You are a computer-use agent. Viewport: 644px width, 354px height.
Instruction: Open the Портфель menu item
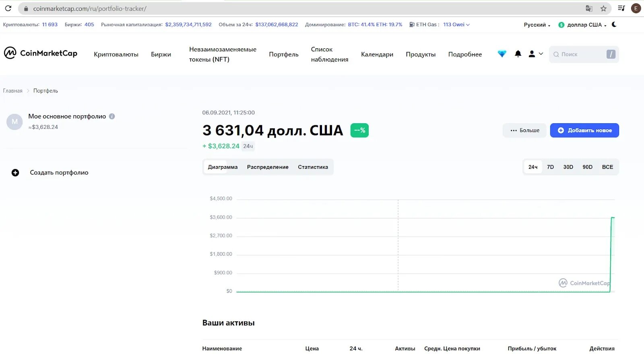(x=284, y=54)
